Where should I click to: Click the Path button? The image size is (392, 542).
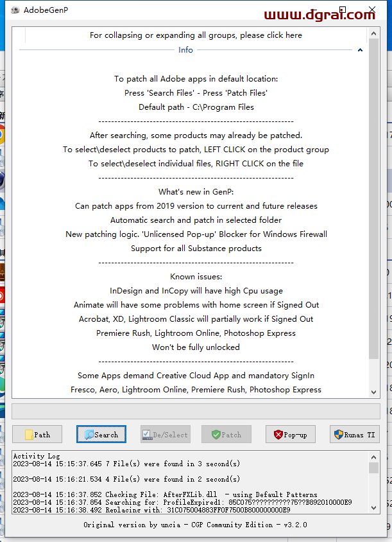click(37, 434)
